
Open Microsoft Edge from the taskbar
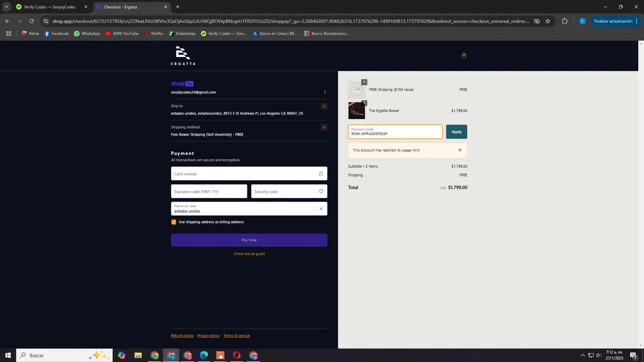(x=204, y=355)
